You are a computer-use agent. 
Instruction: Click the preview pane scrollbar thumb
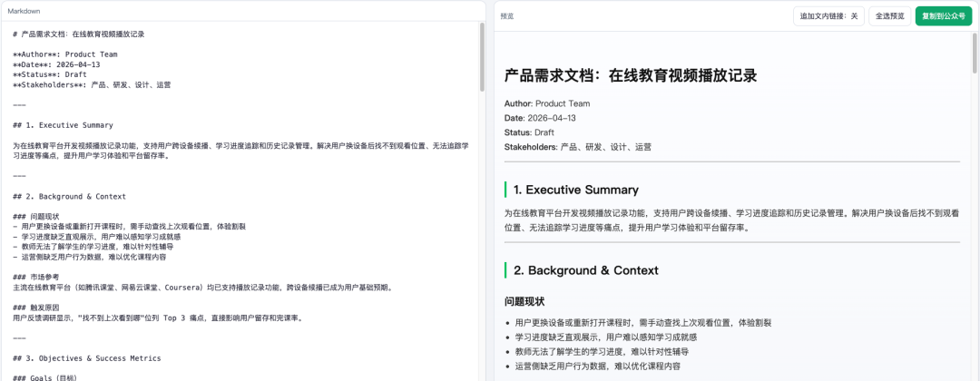coord(975,54)
